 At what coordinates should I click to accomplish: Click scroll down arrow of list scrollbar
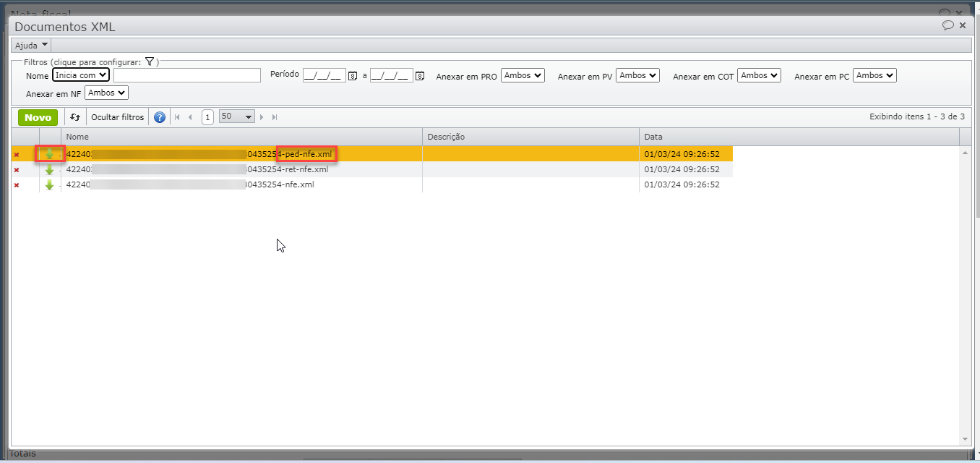click(965, 439)
